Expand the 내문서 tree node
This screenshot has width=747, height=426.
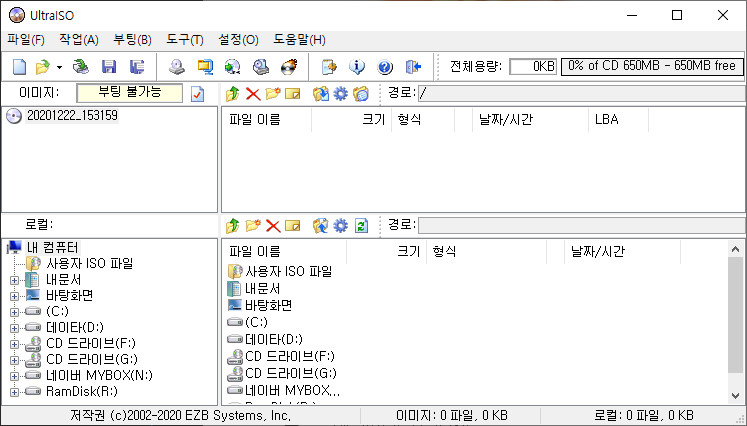click(x=14, y=280)
